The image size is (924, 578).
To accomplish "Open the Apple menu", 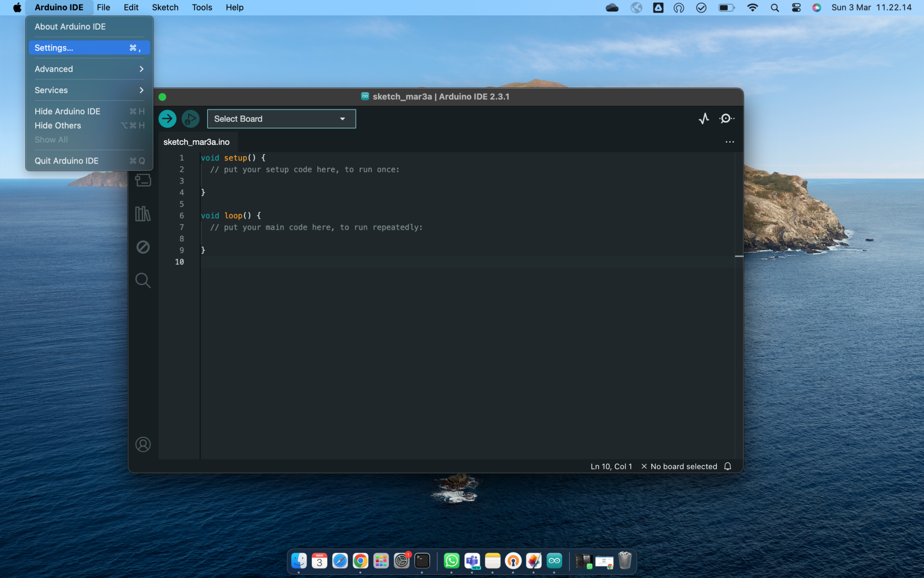I will coord(17,8).
